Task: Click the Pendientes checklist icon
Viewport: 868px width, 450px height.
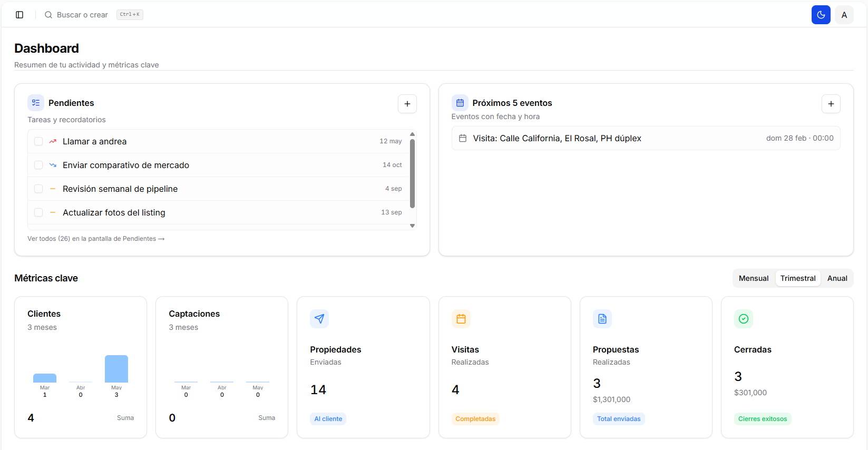Action: (x=36, y=103)
